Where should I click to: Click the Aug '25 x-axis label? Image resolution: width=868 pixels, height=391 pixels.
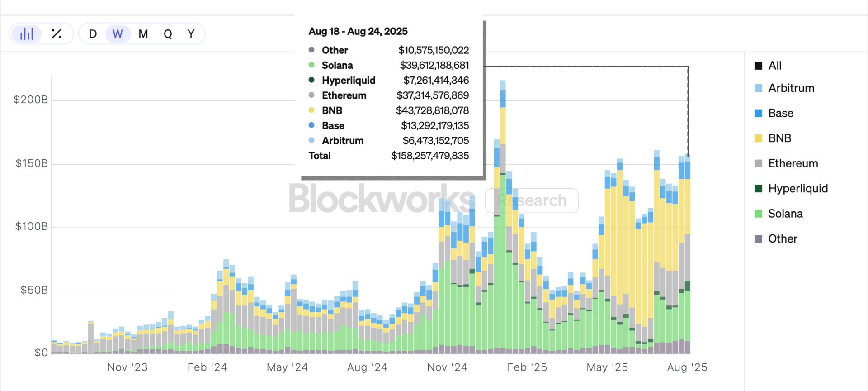[x=687, y=367]
